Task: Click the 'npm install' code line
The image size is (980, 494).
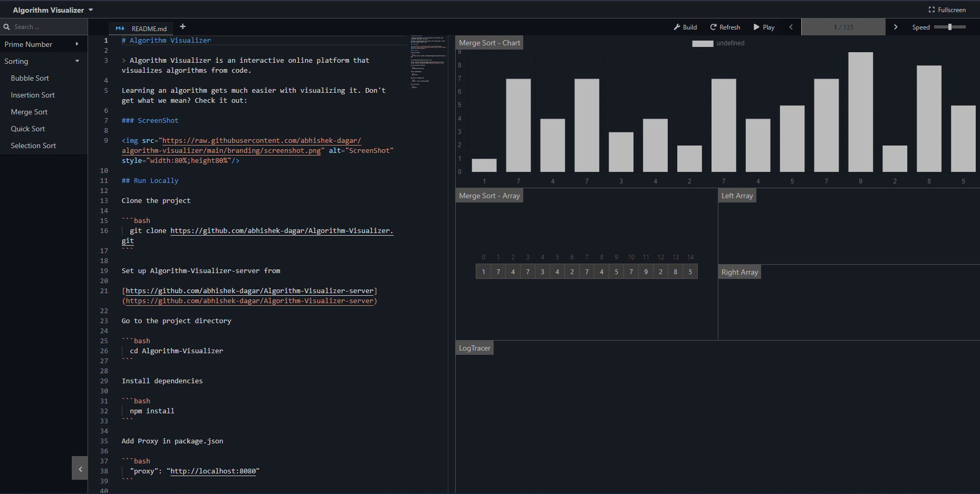Action: point(152,411)
